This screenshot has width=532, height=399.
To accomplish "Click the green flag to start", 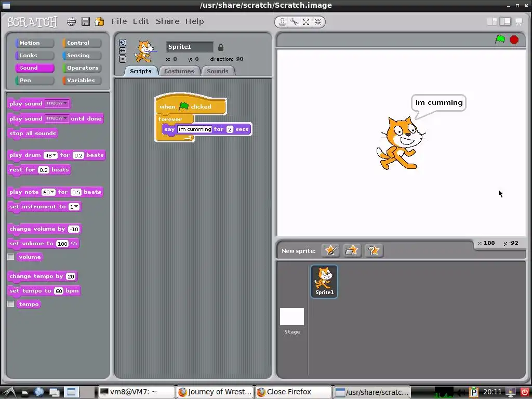I will 500,39.
